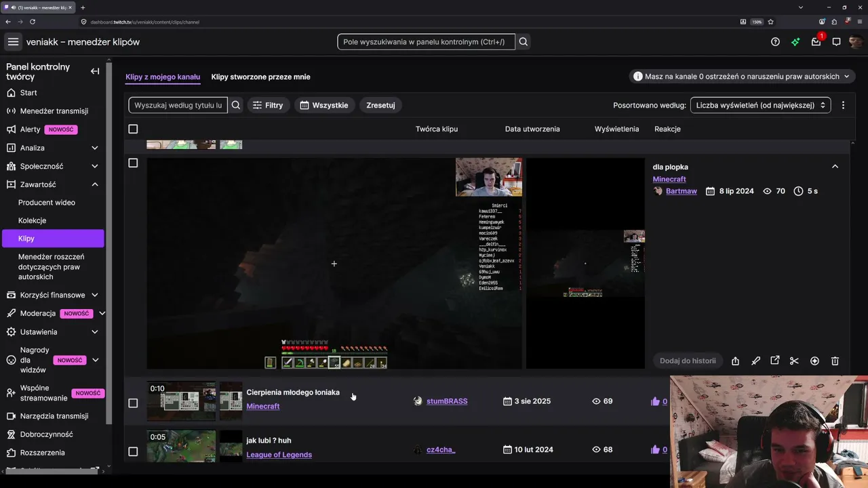Click the Zresetuj button
This screenshot has height=488, width=868.
tap(380, 105)
